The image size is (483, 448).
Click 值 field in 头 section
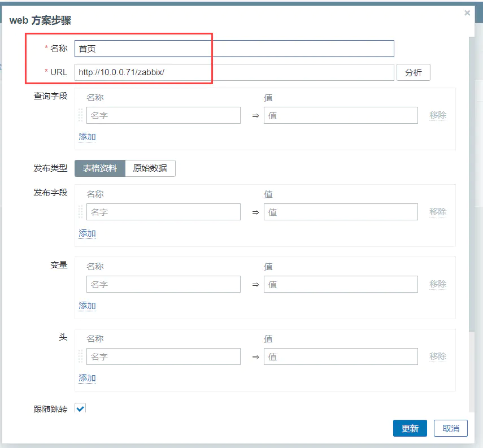pyautogui.click(x=341, y=356)
